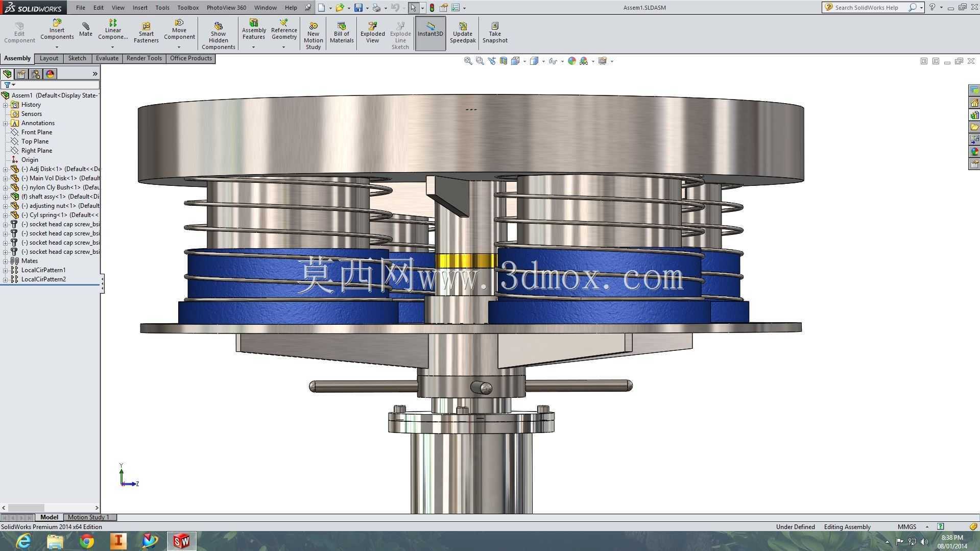Start a New Motion Study
The width and height of the screenshot is (980, 551).
click(313, 36)
